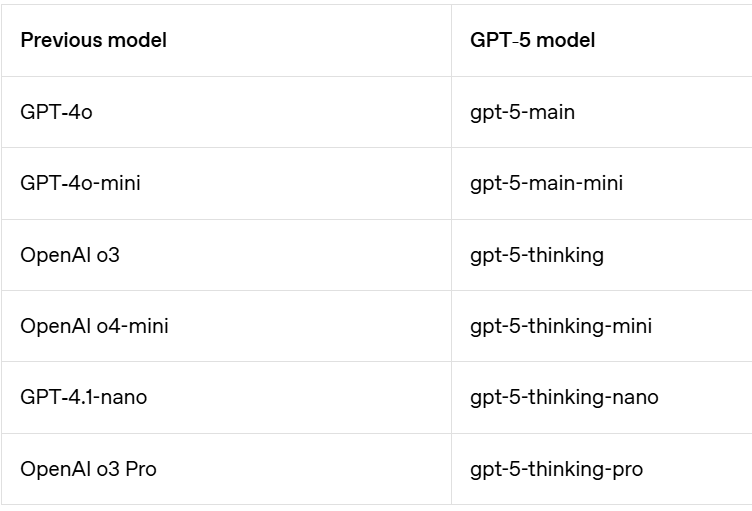The height and width of the screenshot is (511, 752).
Task: Click the GPT-5 model column header
Action: tap(532, 41)
